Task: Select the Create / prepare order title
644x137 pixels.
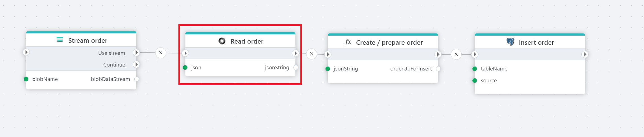Action: (x=389, y=42)
